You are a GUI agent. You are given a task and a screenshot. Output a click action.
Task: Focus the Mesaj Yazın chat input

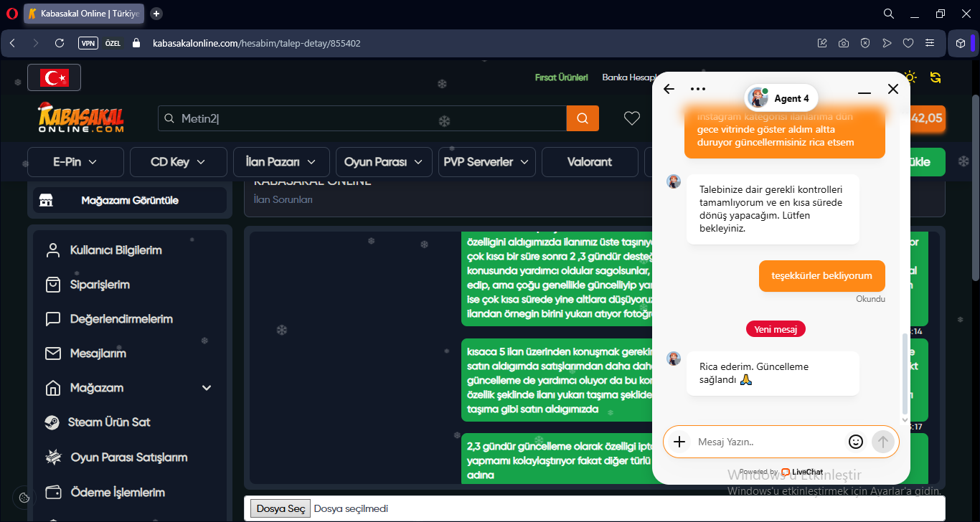point(768,442)
